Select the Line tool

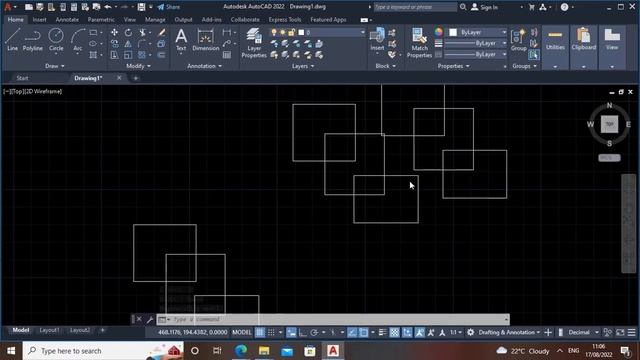(x=12, y=40)
